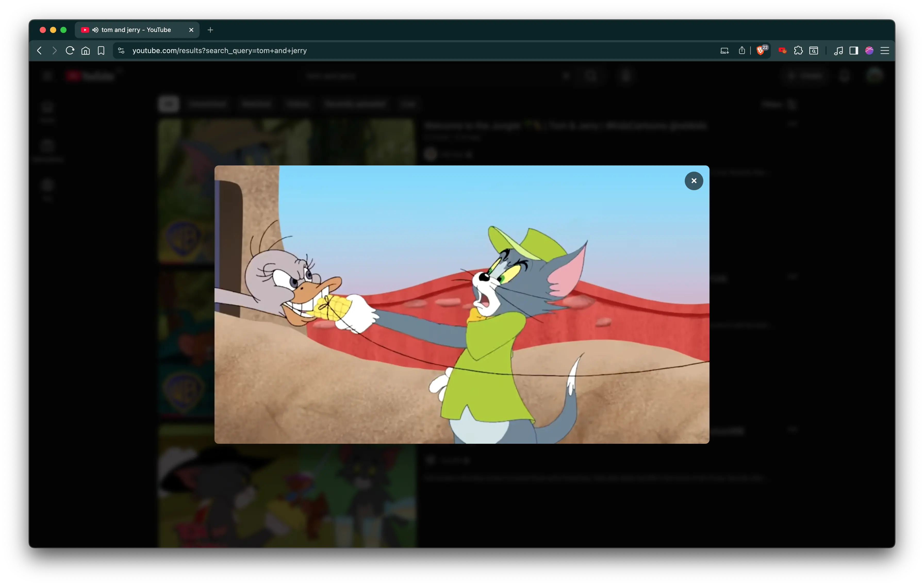Go back to the previous page

pyautogui.click(x=39, y=51)
